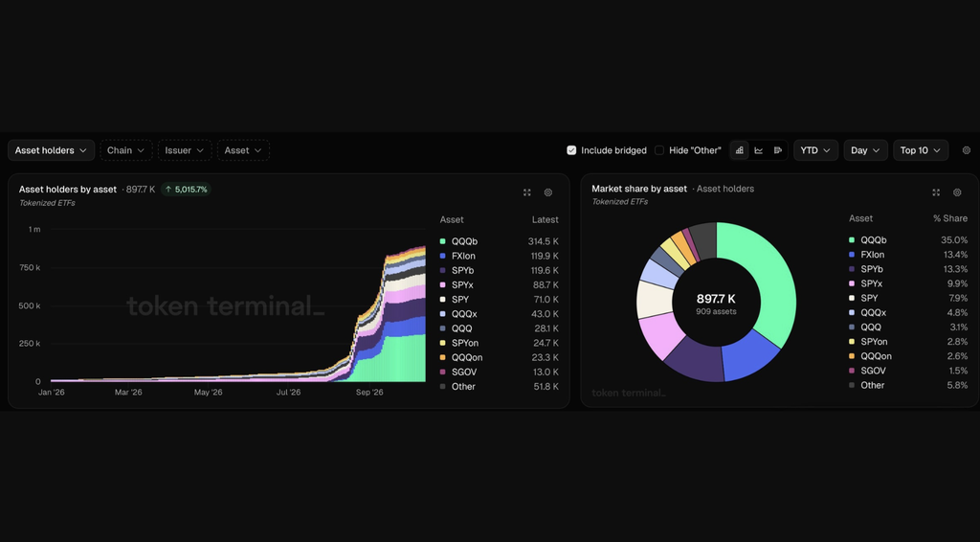Viewport: 980px width, 542px height.
Task: Click the SPYb swatch in the holders legend
Action: (x=442, y=271)
